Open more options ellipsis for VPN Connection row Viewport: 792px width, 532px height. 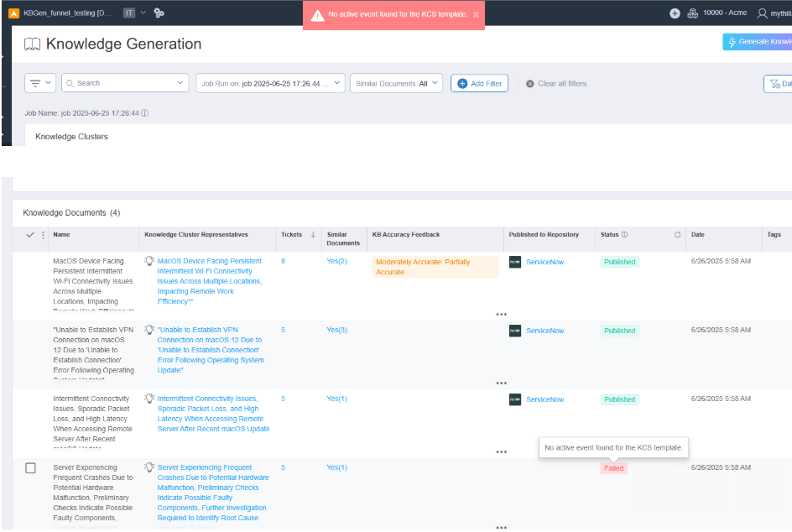click(501, 383)
